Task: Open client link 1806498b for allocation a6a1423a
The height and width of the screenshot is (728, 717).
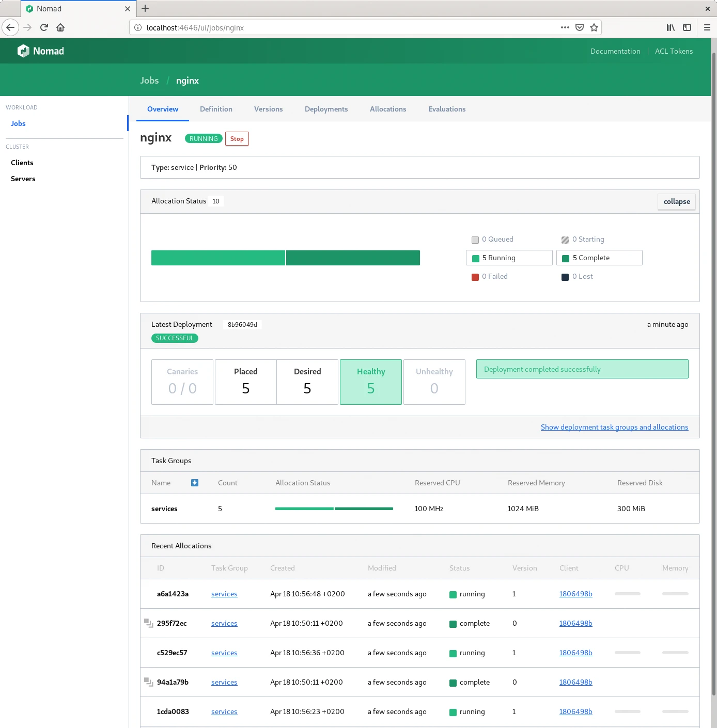Action: [x=575, y=594]
